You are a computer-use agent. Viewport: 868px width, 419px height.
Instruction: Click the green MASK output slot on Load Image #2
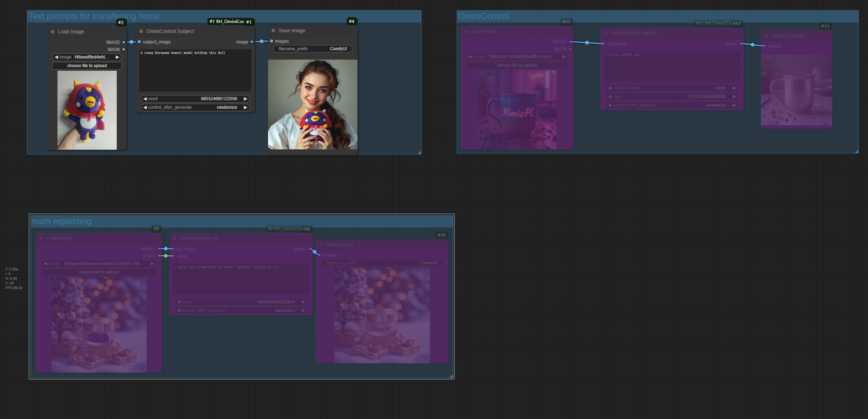click(124, 49)
